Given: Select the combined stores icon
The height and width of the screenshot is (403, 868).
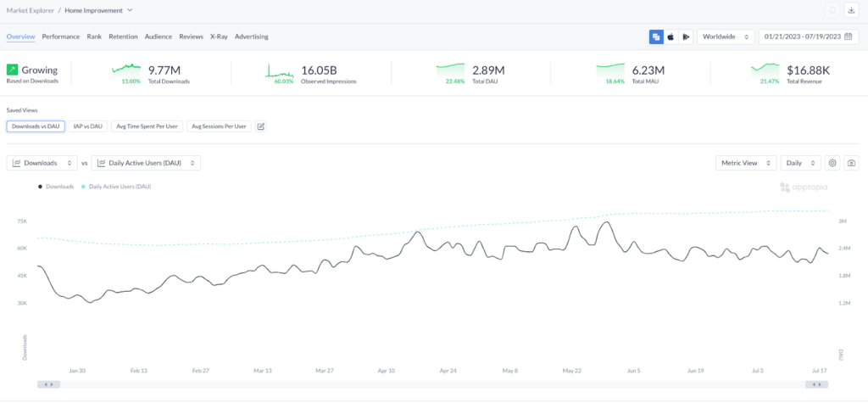Looking at the screenshot, I should tap(656, 36).
